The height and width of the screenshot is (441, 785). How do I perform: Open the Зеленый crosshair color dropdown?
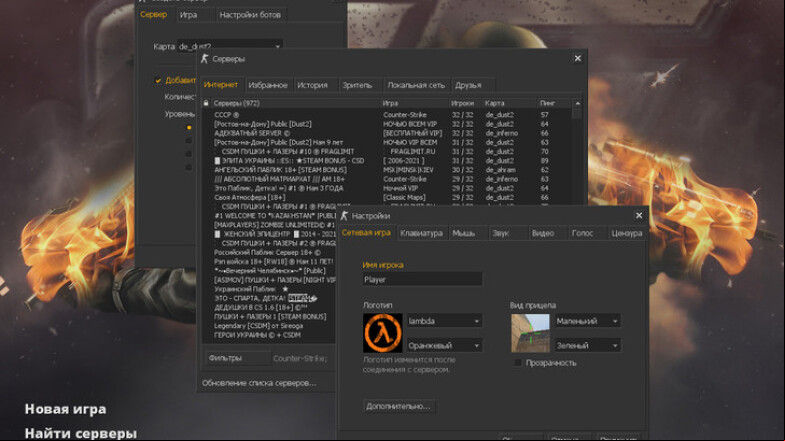point(587,345)
